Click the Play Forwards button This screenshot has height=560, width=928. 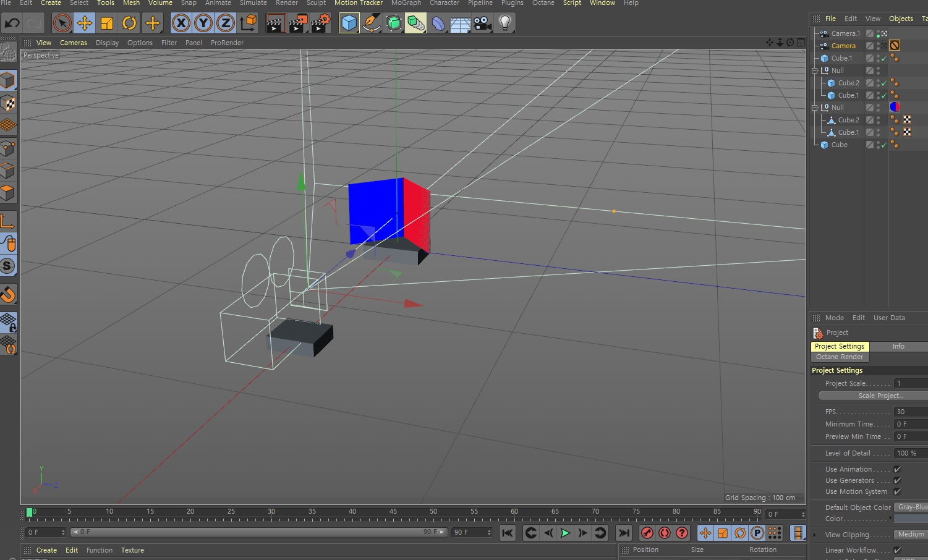(x=565, y=533)
